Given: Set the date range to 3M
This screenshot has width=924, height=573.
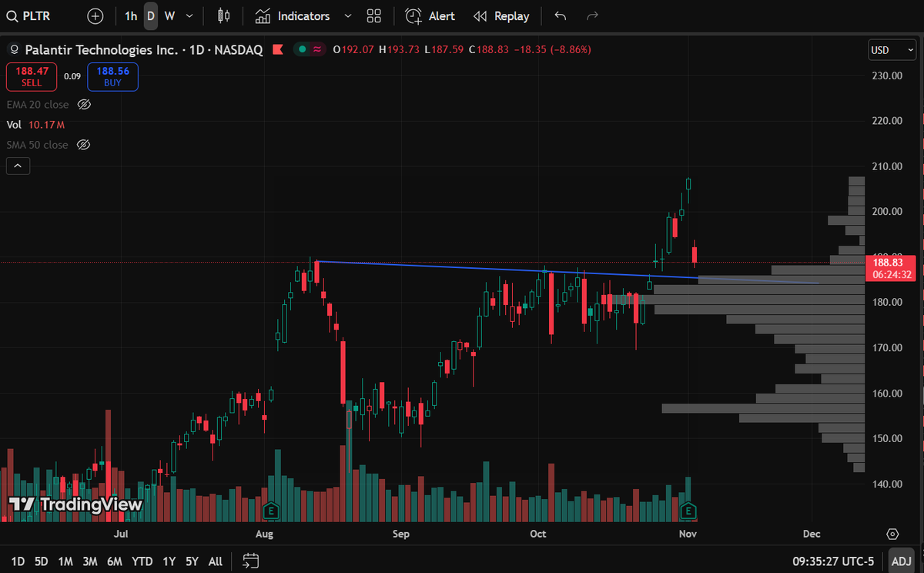Looking at the screenshot, I should point(90,561).
